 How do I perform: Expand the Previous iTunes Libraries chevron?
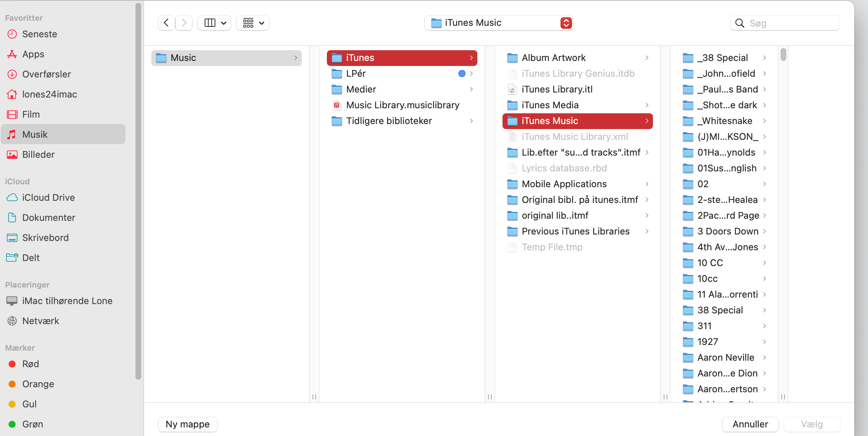pyautogui.click(x=647, y=231)
